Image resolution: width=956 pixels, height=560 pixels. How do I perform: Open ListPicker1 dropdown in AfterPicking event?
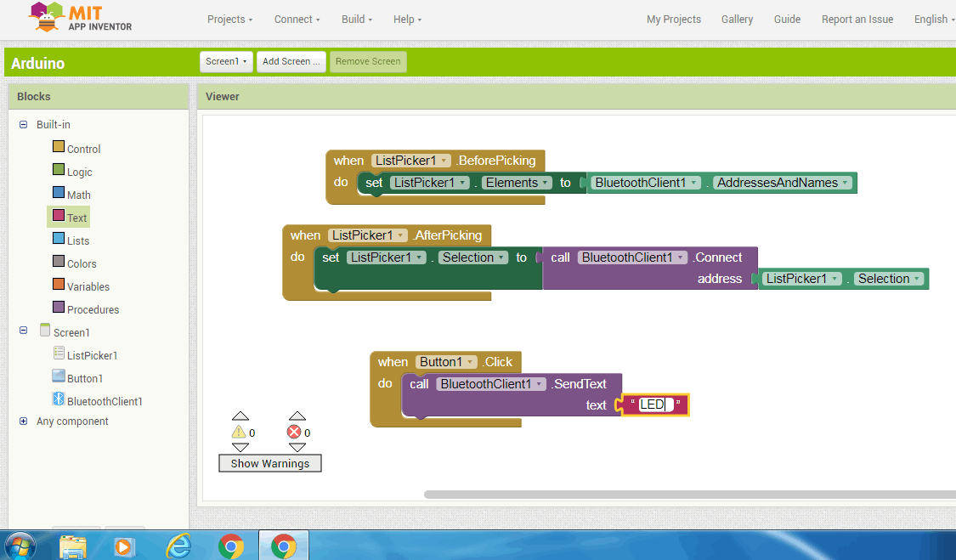(368, 235)
